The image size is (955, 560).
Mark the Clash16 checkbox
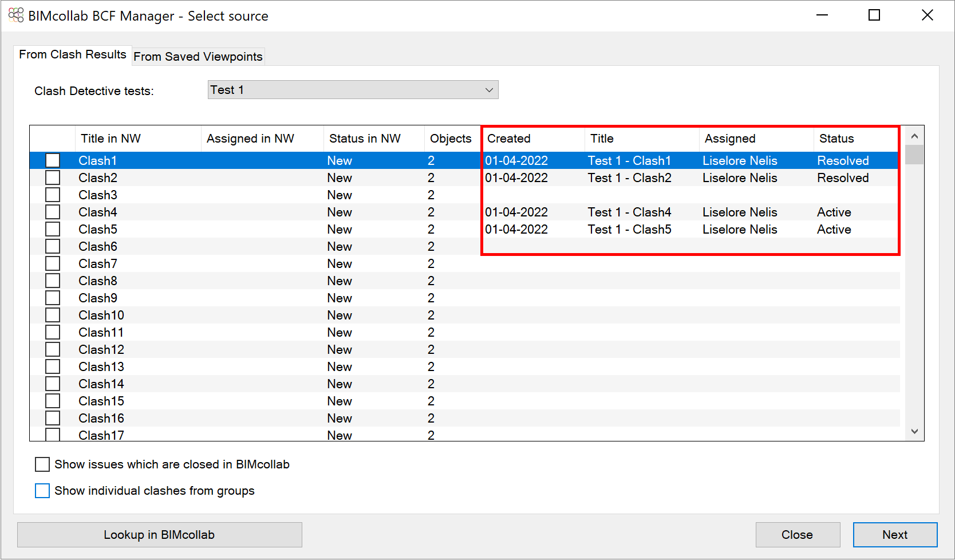coord(53,418)
